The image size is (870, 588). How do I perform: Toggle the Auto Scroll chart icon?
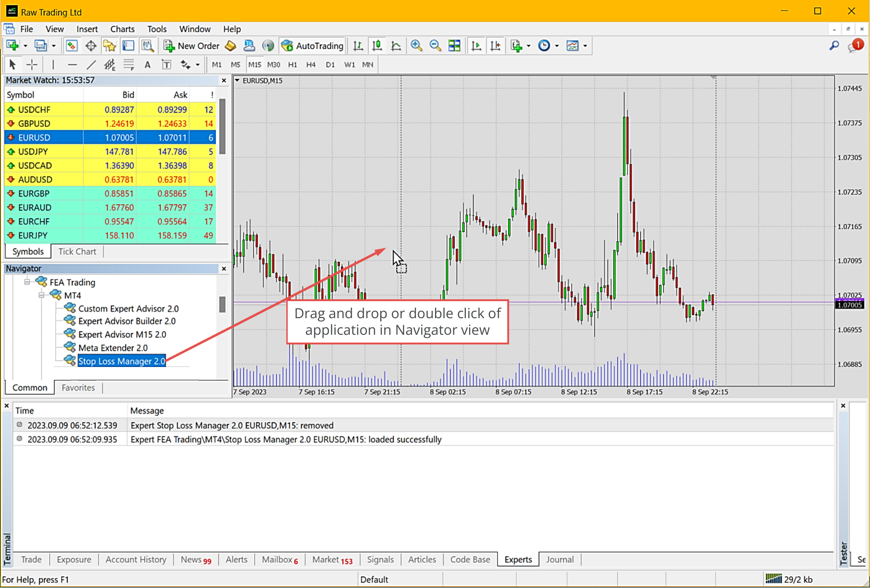tap(476, 46)
